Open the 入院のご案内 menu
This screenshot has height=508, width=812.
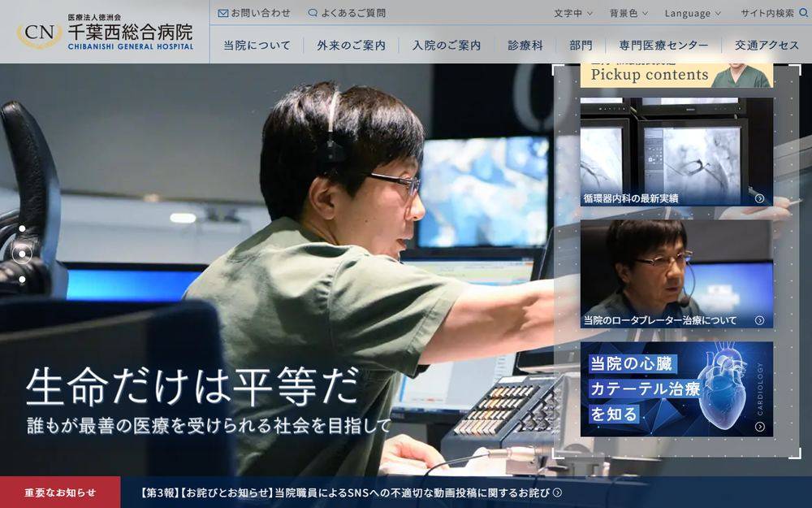pos(447,46)
